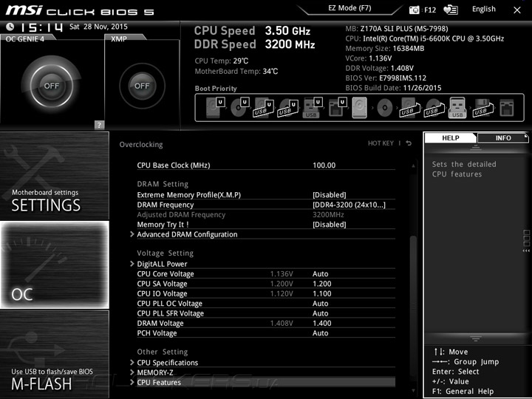Change the English language setting
The image size is (532, 399).
coord(484,9)
